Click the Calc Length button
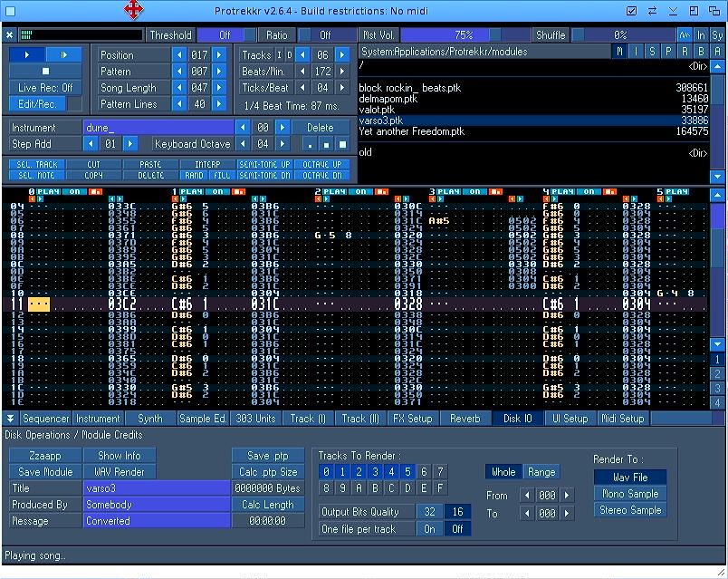This screenshot has height=579, width=728. pos(268,505)
